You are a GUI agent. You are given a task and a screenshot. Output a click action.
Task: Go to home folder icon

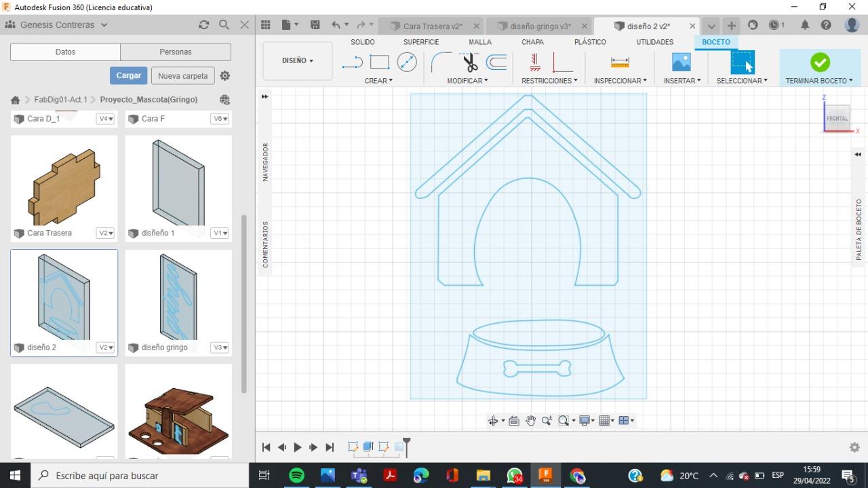[15, 100]
